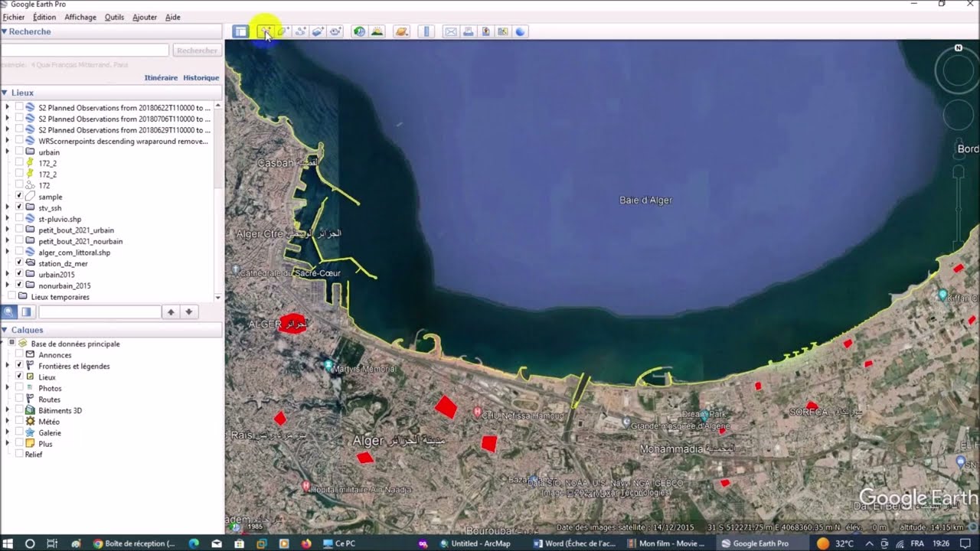
Task: Click the Rechercher button
Action: 197,51
